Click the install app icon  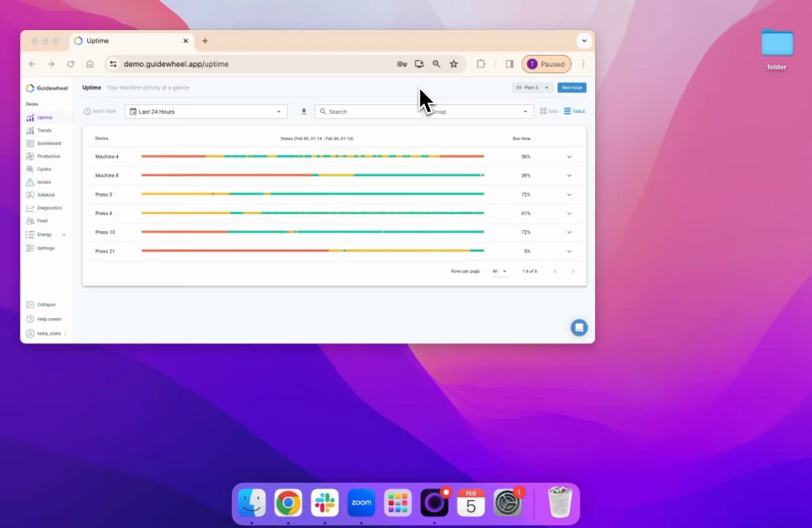coord(419,64)
